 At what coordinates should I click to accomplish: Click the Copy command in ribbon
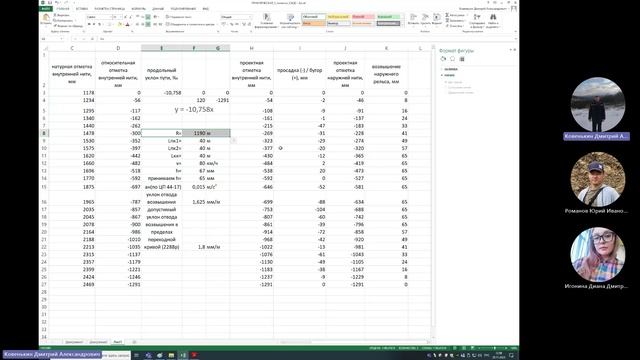(64, 20)
